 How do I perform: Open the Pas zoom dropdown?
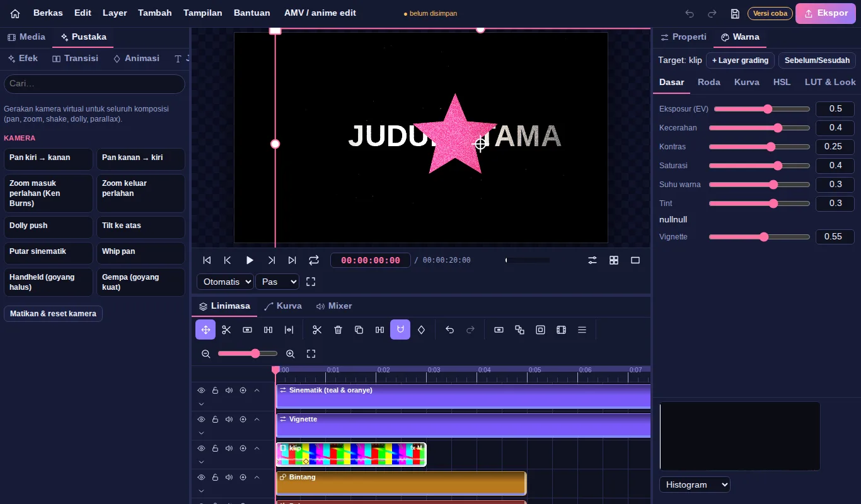[277, 282]
